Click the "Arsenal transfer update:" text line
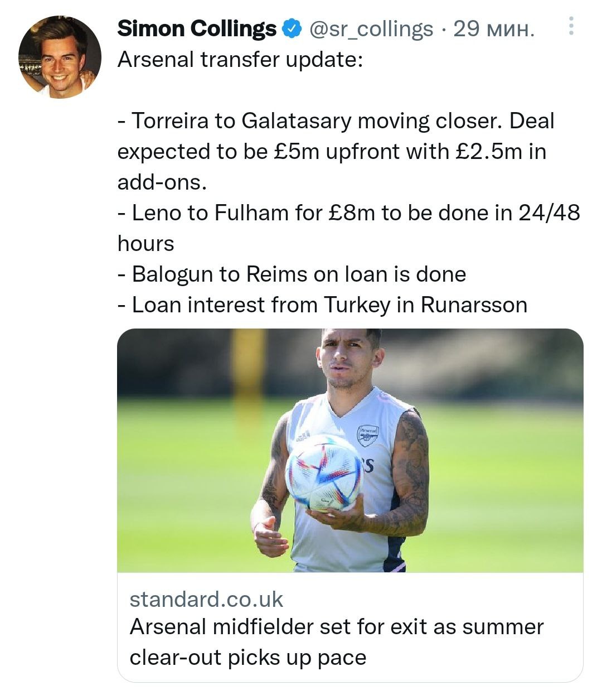Viewport: 602px width, 700px height. pyautogui.click(x=240, y=59)
